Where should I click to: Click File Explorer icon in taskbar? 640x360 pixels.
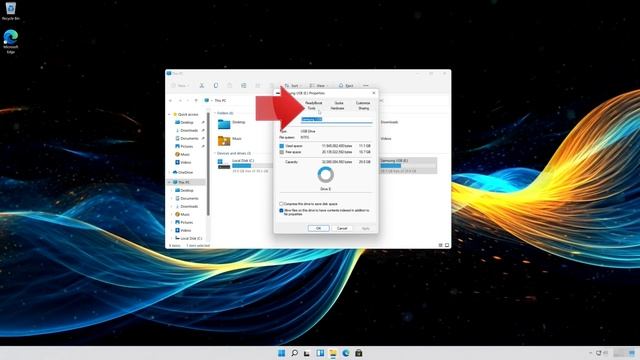pyautogui.click(x=333, y=353)
